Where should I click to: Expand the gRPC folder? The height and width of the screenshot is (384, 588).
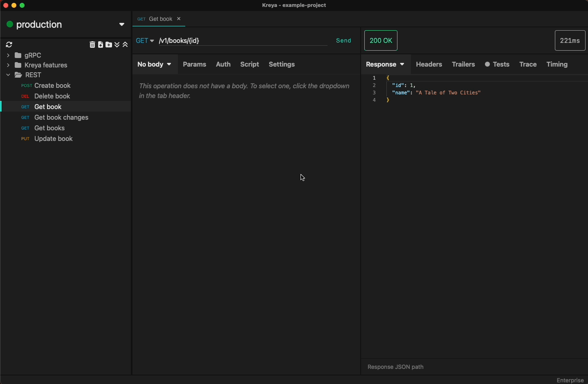point(8,56)
